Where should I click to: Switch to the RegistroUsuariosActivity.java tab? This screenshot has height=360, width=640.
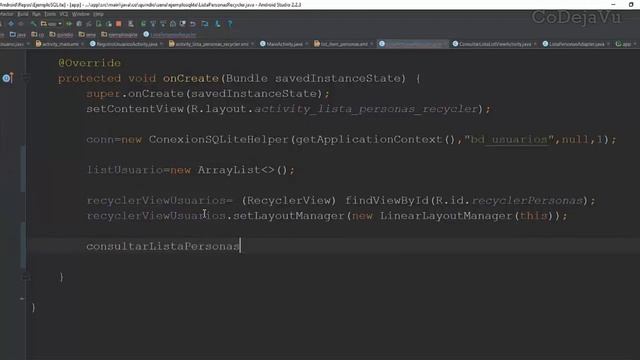[x=127, y=44]
